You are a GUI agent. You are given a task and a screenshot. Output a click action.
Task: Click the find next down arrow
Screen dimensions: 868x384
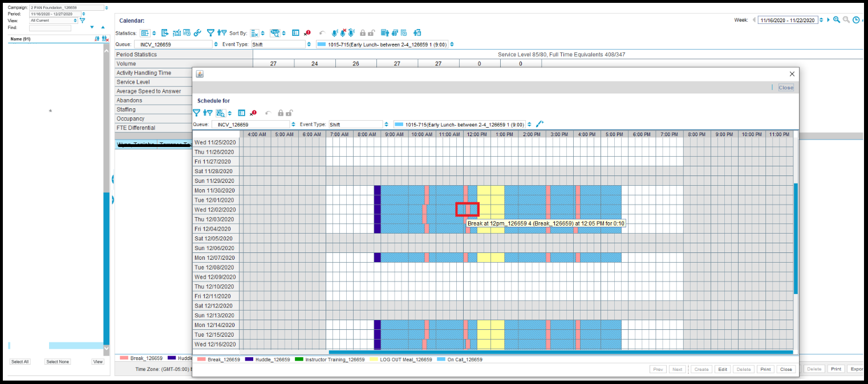tap(92, 27)
